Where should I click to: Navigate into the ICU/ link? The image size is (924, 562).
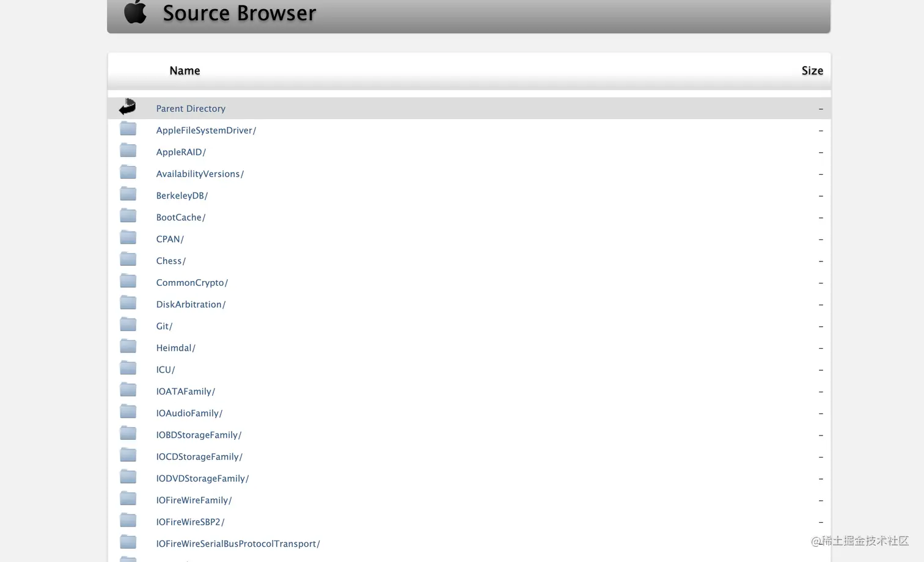[166, 370]
